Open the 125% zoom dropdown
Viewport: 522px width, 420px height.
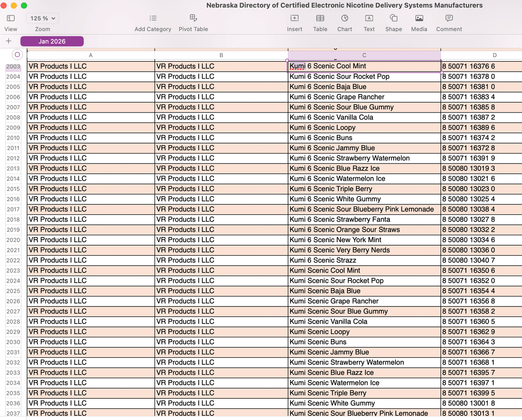[x=43, y=18]
